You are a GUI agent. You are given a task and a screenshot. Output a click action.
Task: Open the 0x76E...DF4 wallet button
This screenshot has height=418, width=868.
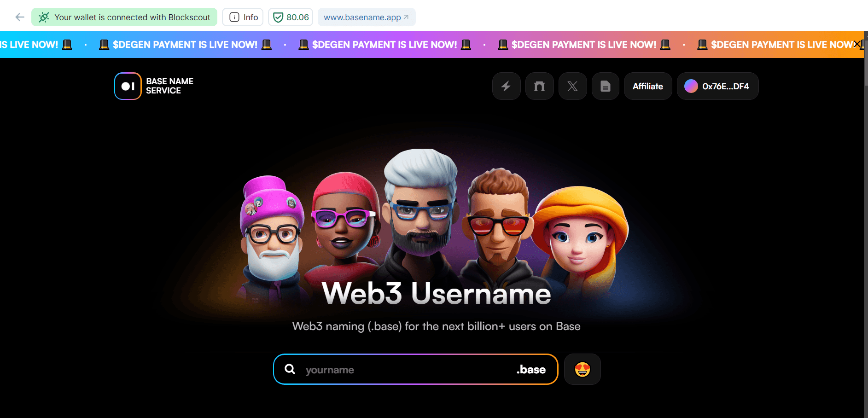click(x=717, y=86)
